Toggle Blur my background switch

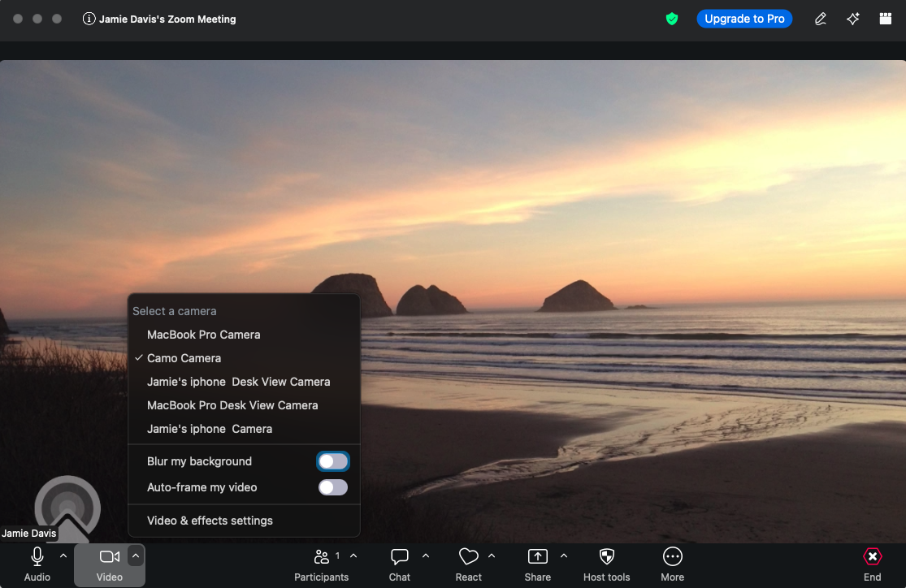[x=333, y=461]
